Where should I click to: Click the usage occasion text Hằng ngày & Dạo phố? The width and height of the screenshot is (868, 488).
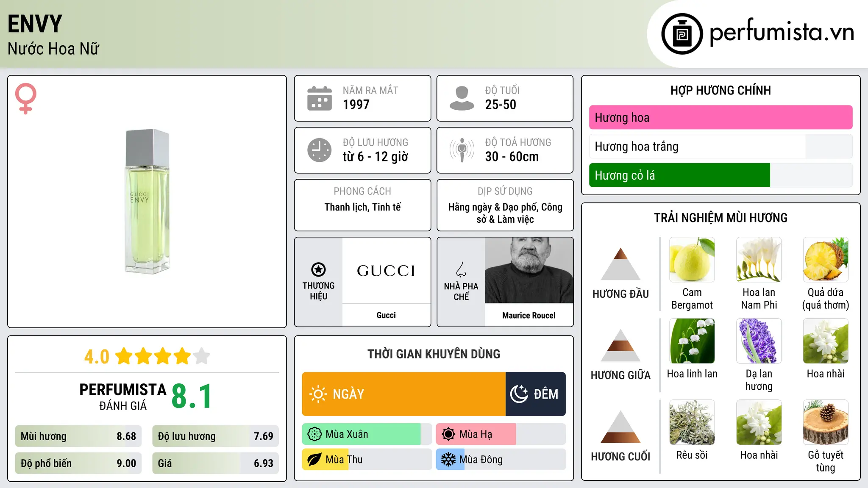tap(505, 213)
